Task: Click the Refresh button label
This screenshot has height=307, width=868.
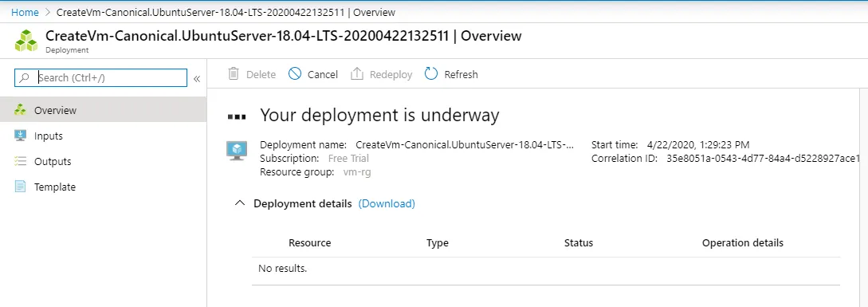Action: [x=461, y=74]
